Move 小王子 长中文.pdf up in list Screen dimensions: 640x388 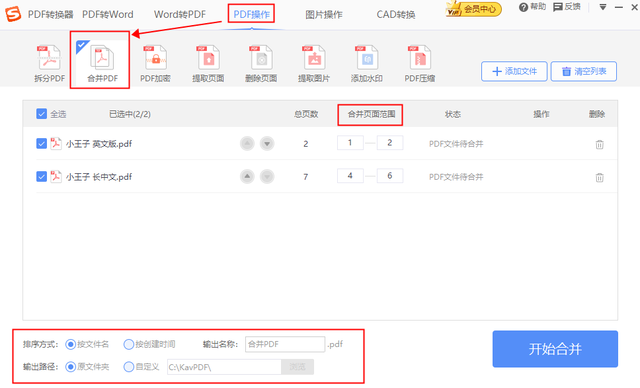pos(247,177)
